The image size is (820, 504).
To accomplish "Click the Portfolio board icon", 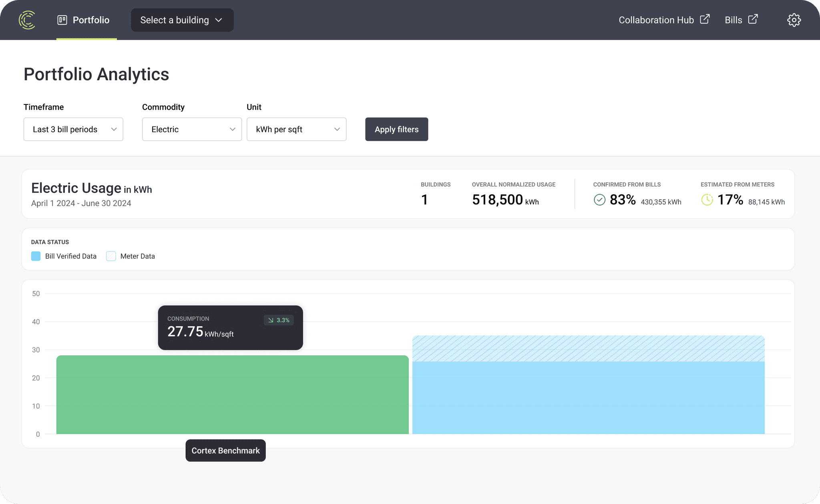I will (62, 20).
